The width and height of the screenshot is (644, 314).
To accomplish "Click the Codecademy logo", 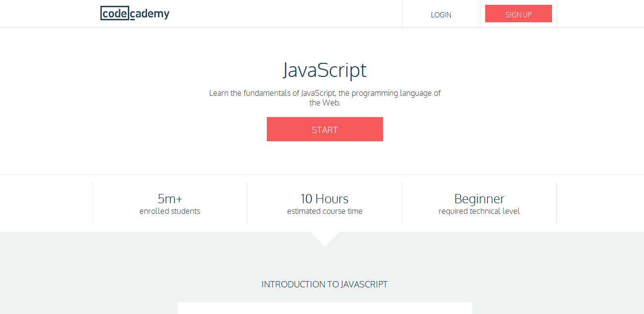I will (x=135, y=14).
